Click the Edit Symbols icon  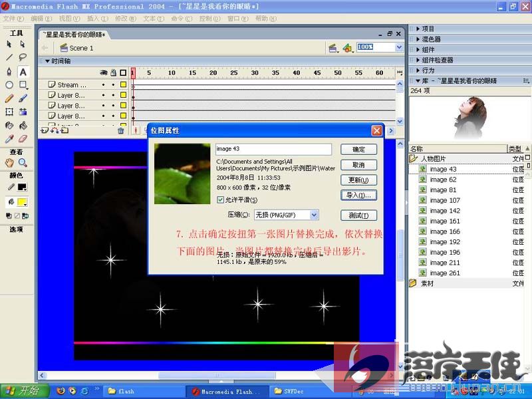tap(347, 48)
